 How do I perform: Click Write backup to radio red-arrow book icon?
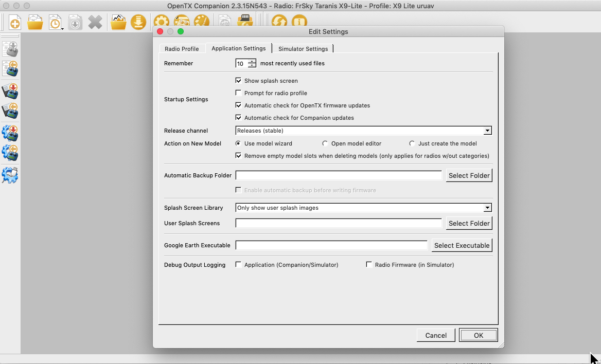[10, 91]
